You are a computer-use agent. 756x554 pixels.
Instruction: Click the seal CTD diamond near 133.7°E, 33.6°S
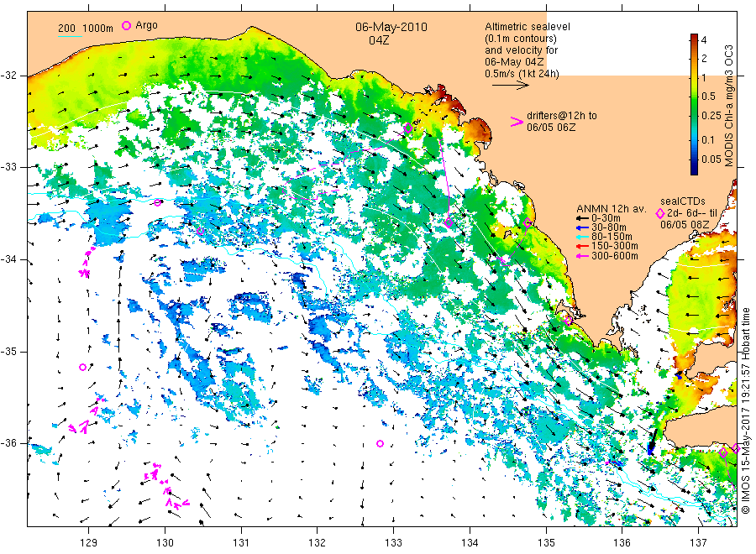[x=449, y=222]
